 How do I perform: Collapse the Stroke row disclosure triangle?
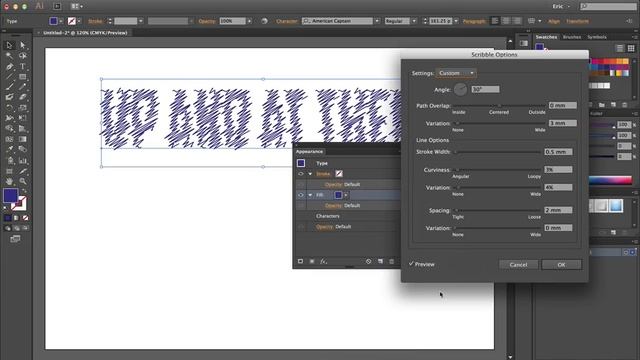click(x=310, y=174)
